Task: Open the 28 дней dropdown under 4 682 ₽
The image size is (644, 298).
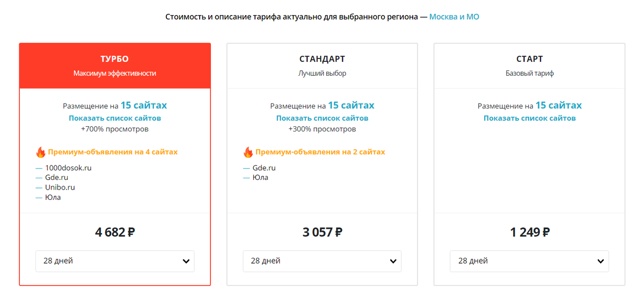Action: [x=115, y=261]
